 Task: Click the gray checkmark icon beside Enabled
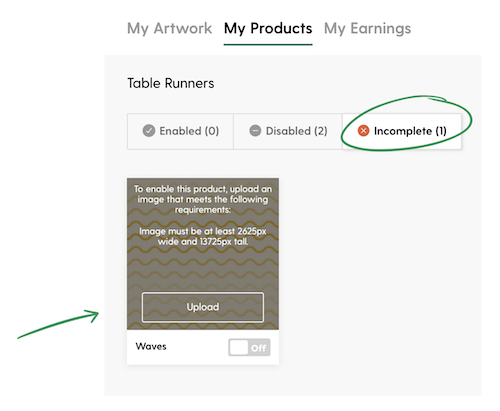[x=149, y=131]
